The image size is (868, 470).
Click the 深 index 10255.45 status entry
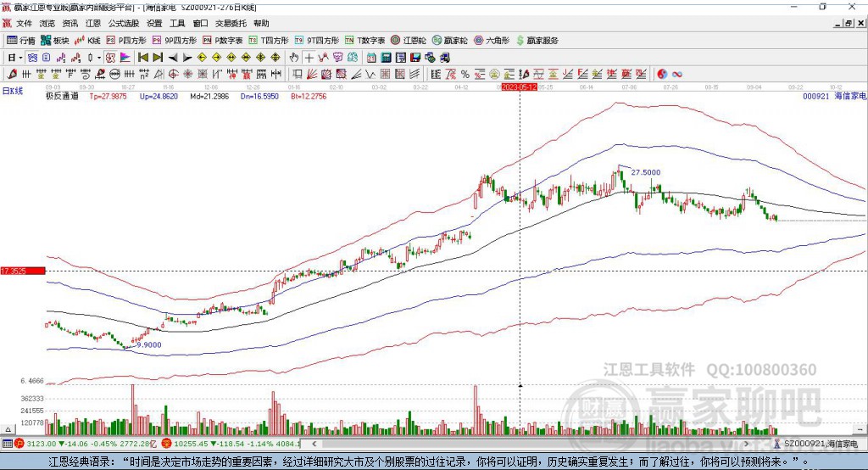point(231,444)
